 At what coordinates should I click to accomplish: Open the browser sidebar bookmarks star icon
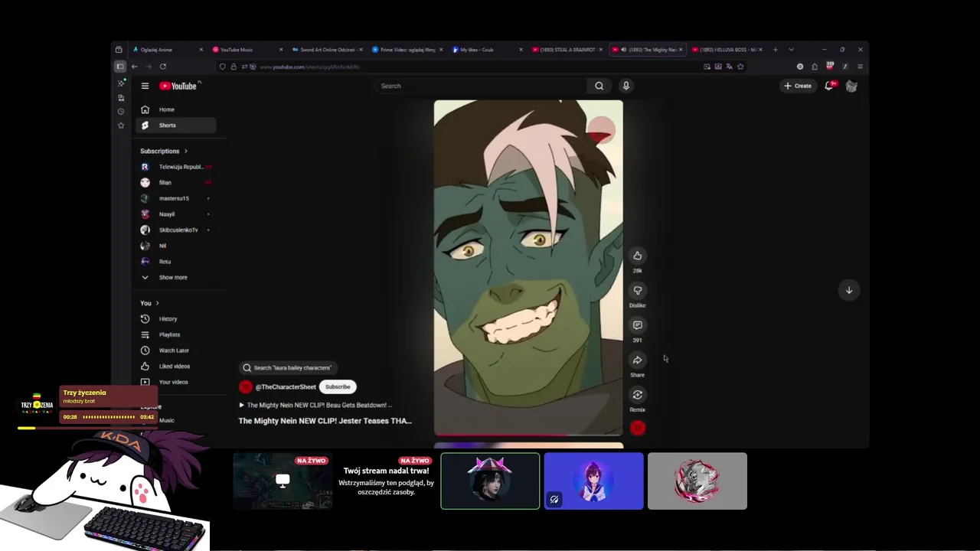point(120,126)
